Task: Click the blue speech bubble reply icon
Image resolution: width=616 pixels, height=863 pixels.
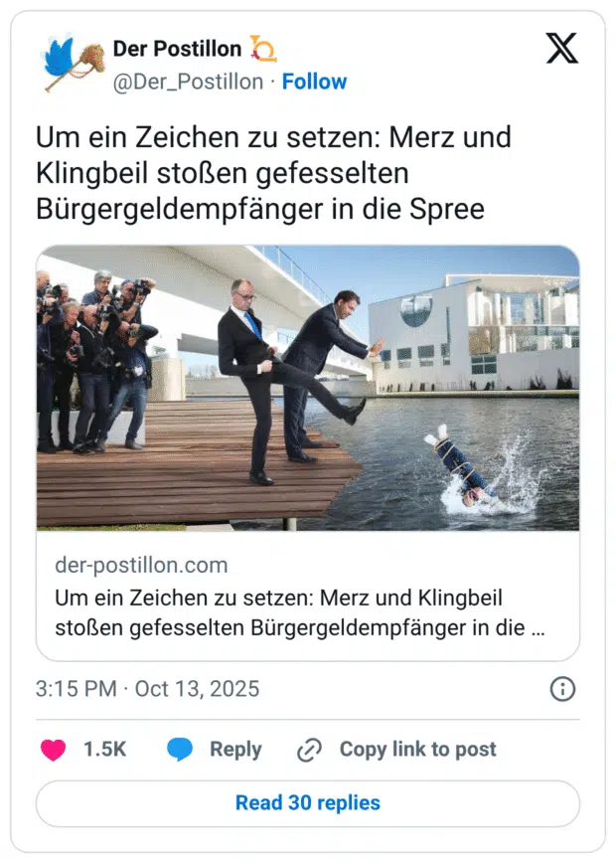Action: pyautogui.click(x=180, y=750)
